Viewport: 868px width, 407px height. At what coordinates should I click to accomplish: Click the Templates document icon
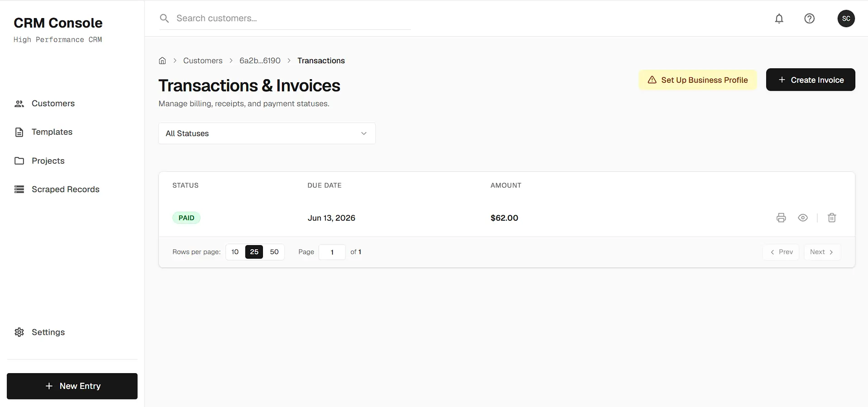click(19, 132)
